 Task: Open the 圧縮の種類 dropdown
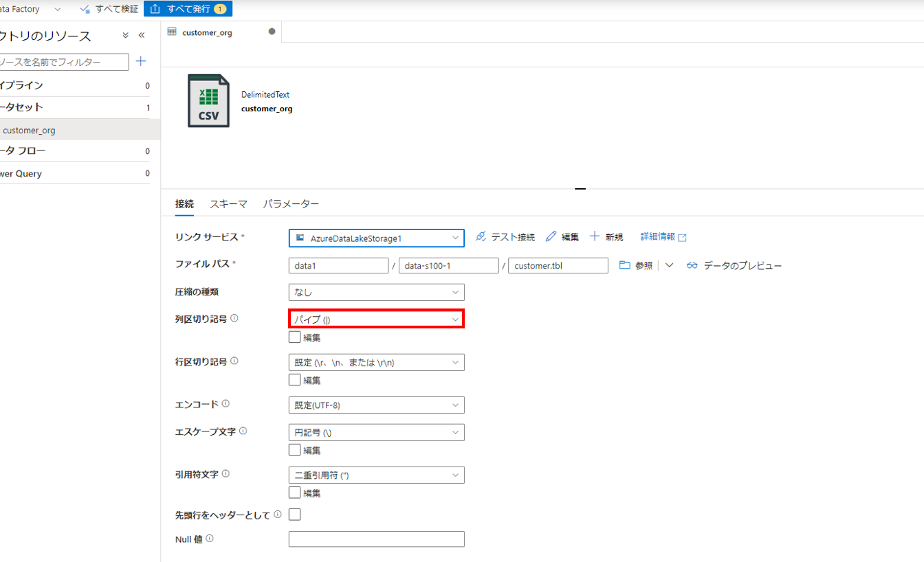point(377,292)
